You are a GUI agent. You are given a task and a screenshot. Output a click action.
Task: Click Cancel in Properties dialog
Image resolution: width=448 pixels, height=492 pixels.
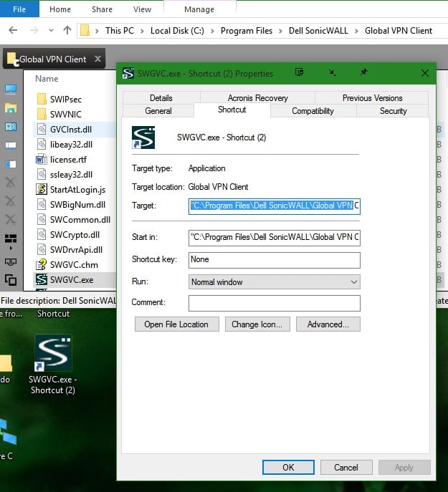click(x=346, y=467)
